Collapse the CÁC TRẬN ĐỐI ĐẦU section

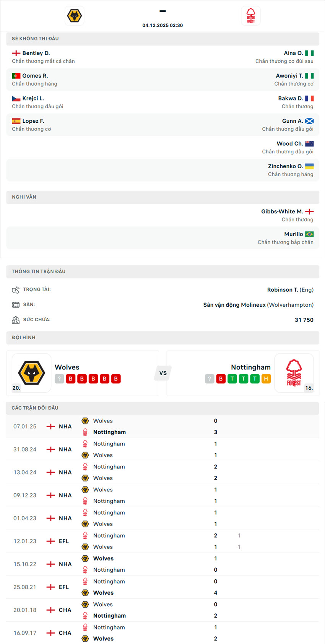pos(162,408)
